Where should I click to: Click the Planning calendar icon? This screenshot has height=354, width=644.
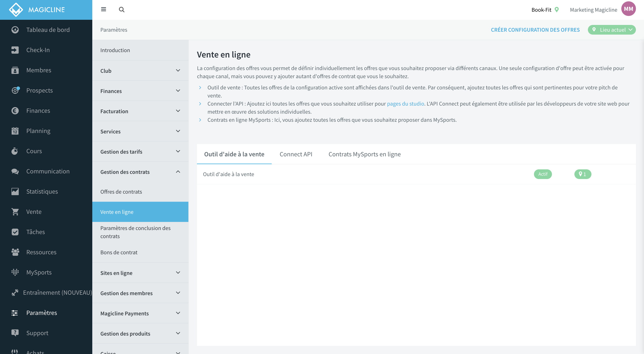[15, 131]
